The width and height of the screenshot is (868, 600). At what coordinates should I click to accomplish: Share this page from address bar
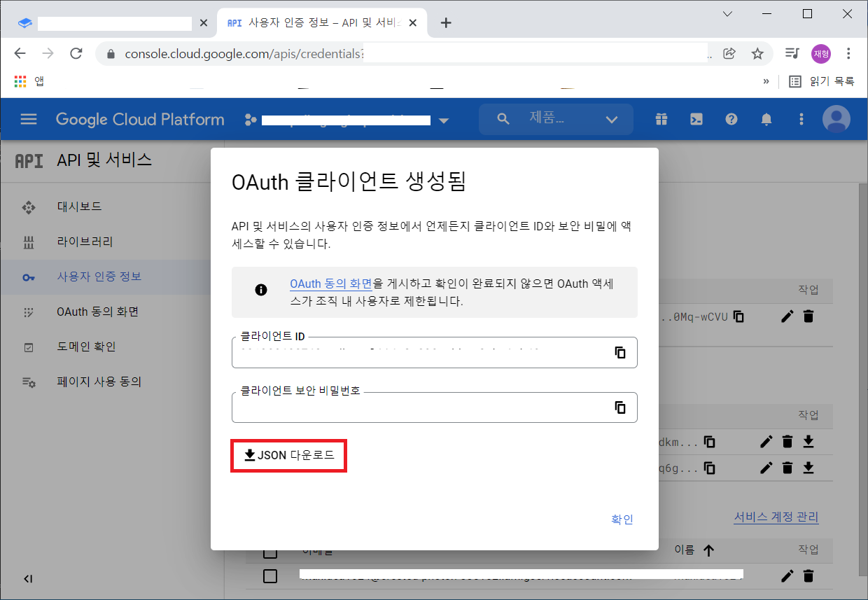729,53
